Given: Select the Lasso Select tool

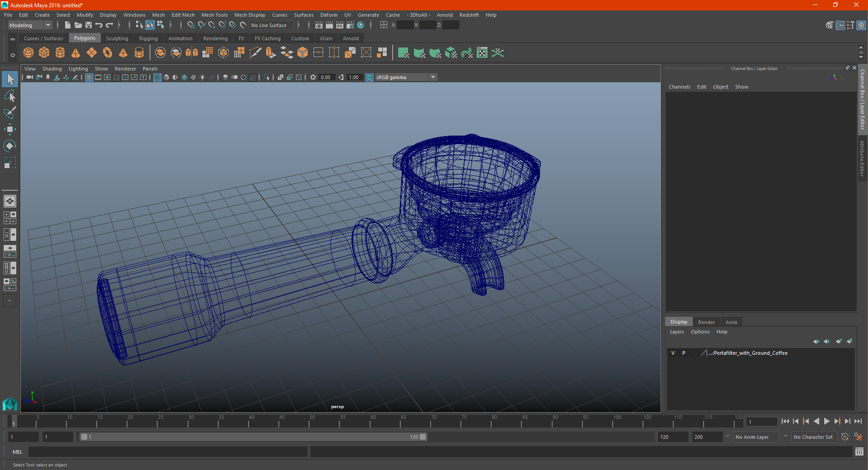Looking at the screenshot, I should 10,96.
